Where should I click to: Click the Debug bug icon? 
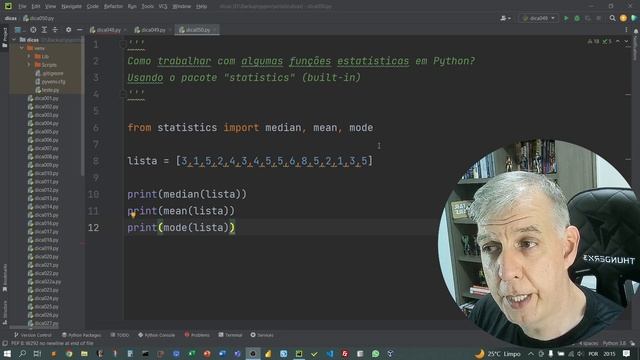tap(577, 18)
